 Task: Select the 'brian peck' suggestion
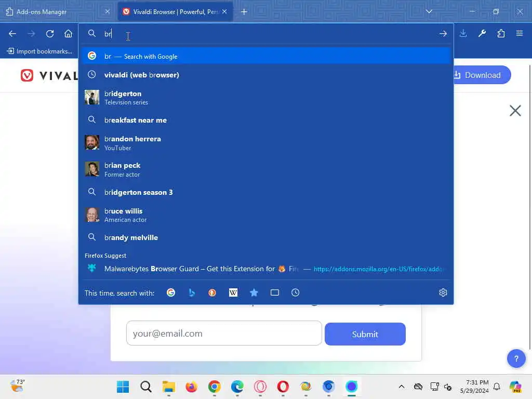point(266,169)
